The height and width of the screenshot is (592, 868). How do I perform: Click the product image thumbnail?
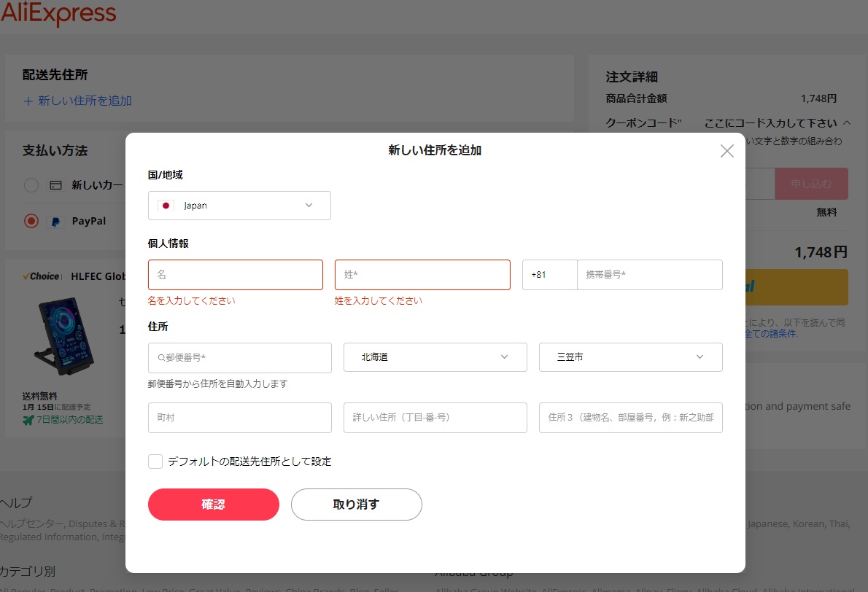pos(66,337)
